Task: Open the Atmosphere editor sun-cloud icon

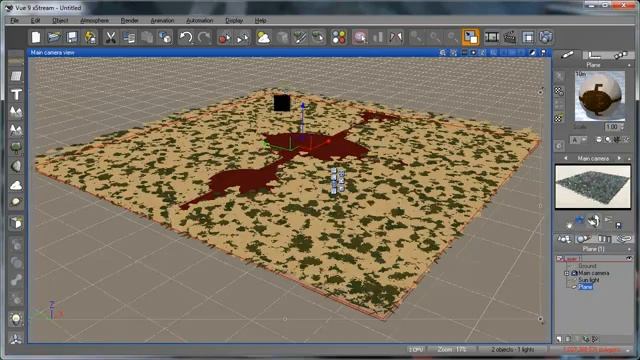Action: point(263,38)
